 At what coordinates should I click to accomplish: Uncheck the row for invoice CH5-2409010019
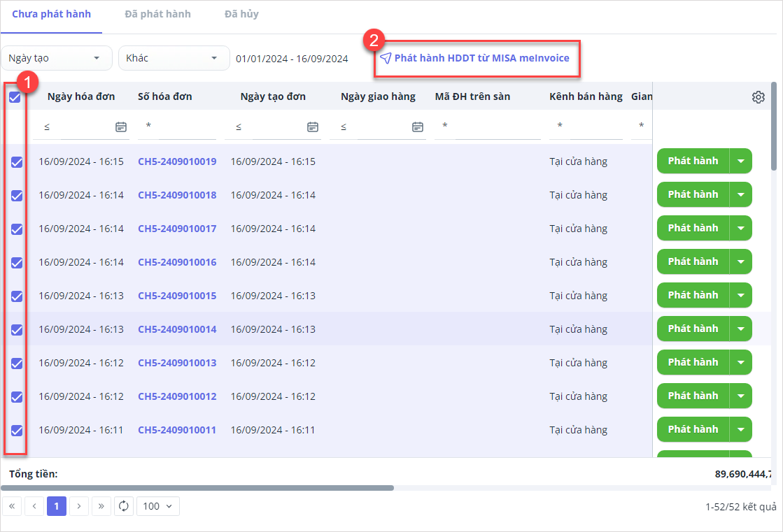(x=17, y=162)
